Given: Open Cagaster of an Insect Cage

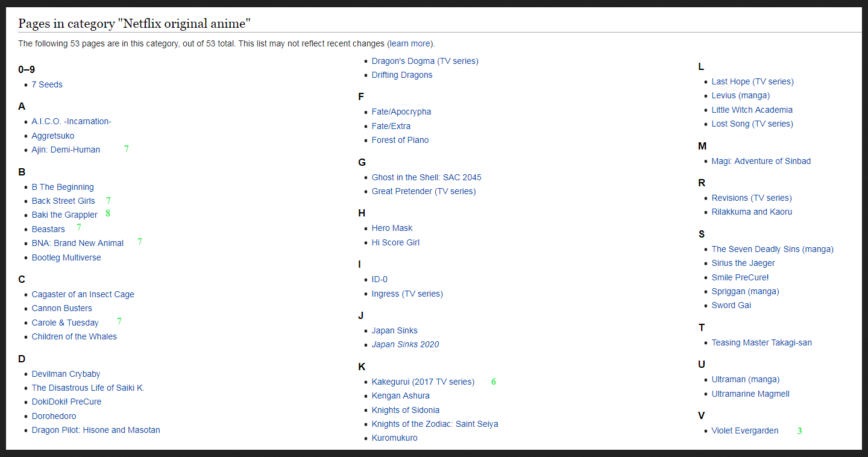Looking at the screenshot, I should click(x=83, y=294).
